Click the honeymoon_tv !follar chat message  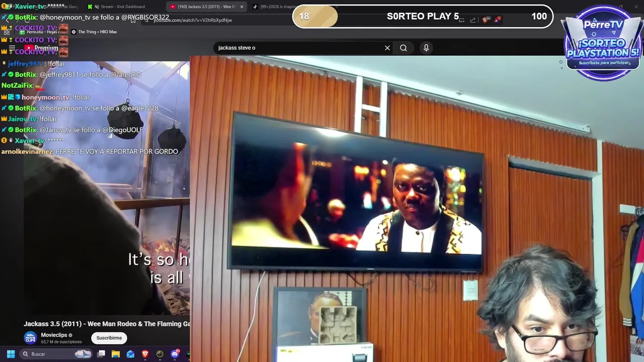(x=45, y=97)
